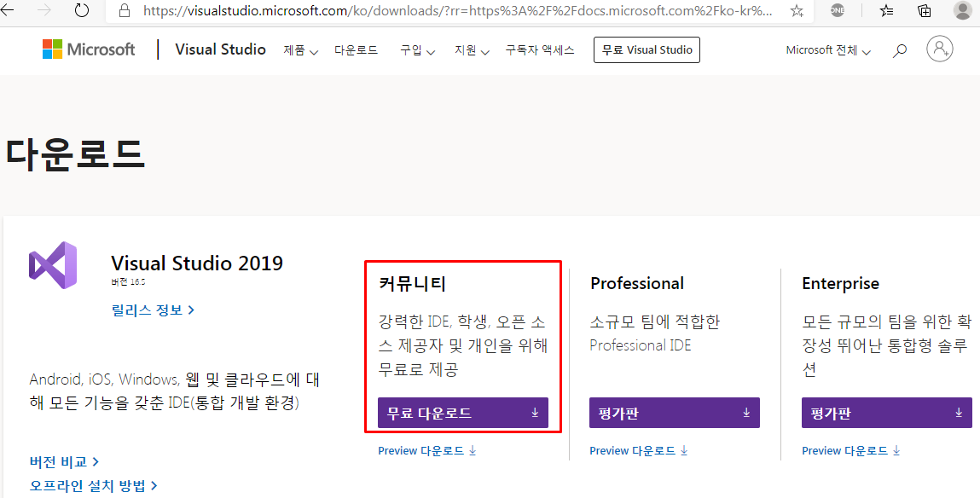980x498 pixels.
Task: Expand the 제품 menu
Action: [x=300, y=50]
